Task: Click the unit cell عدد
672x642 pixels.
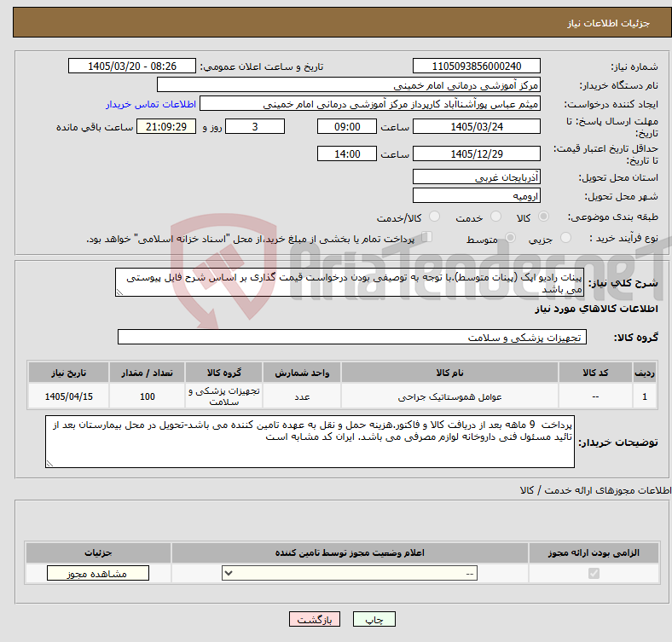Action: 302,396
